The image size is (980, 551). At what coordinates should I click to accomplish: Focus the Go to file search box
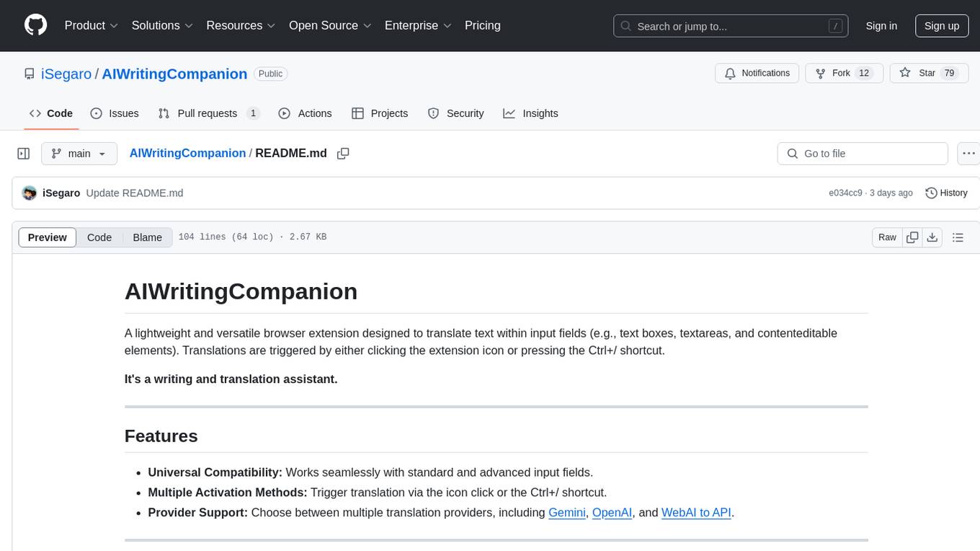(863, 154)
